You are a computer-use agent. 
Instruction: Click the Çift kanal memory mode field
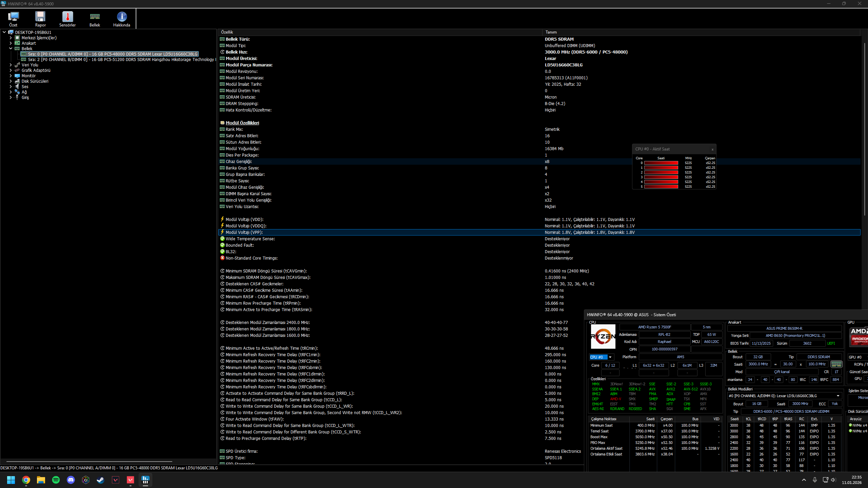(x=782, y=372)
